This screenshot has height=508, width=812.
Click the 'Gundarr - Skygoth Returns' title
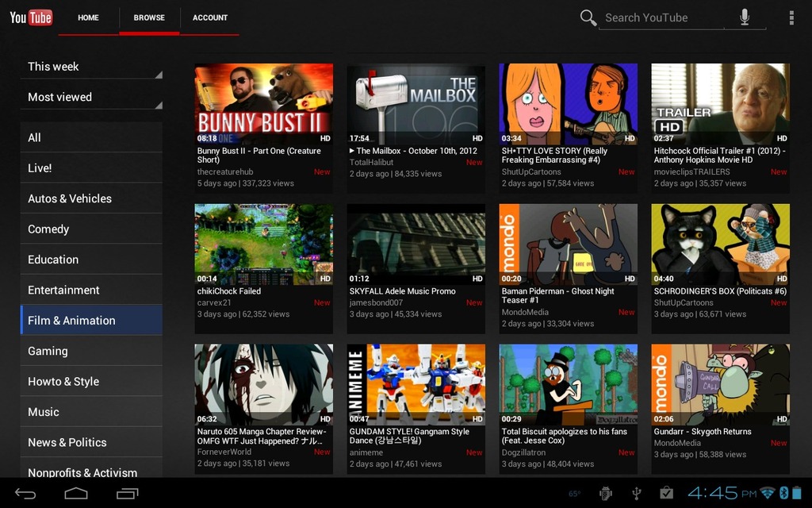click(x=703, y=431)
